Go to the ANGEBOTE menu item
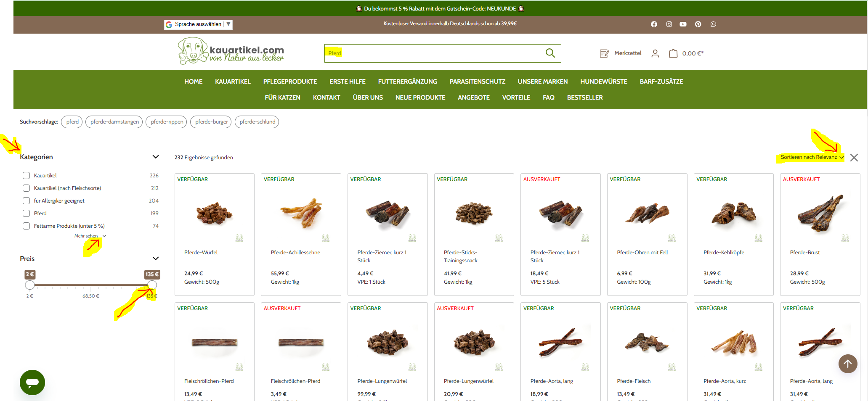Image resolution: width=868 pixels, height=401 pixels. (x=473, y=98)
